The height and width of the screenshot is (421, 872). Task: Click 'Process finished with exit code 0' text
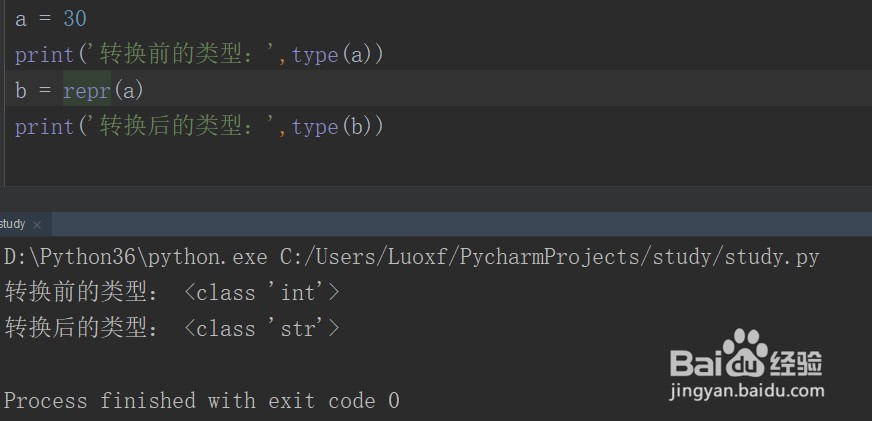click(202, 400)
